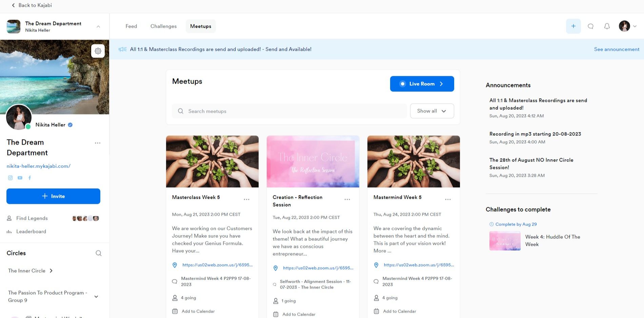Click calendar icon on Mastermind Week 5 card
This screenshot has width=644, height=318.
pyautogui.click(x=376, y=311)
